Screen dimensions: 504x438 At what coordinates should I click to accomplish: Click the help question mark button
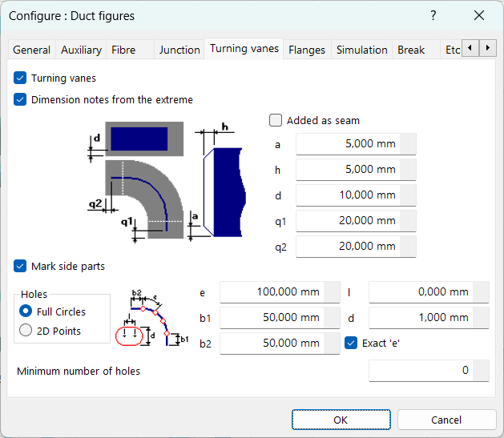(x=433, y=16)
